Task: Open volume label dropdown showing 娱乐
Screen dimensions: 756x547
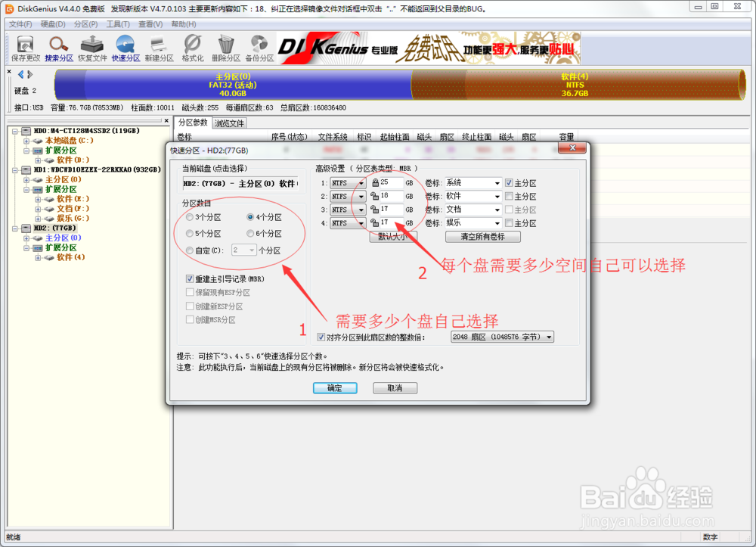Action: (x=497, y=223)
